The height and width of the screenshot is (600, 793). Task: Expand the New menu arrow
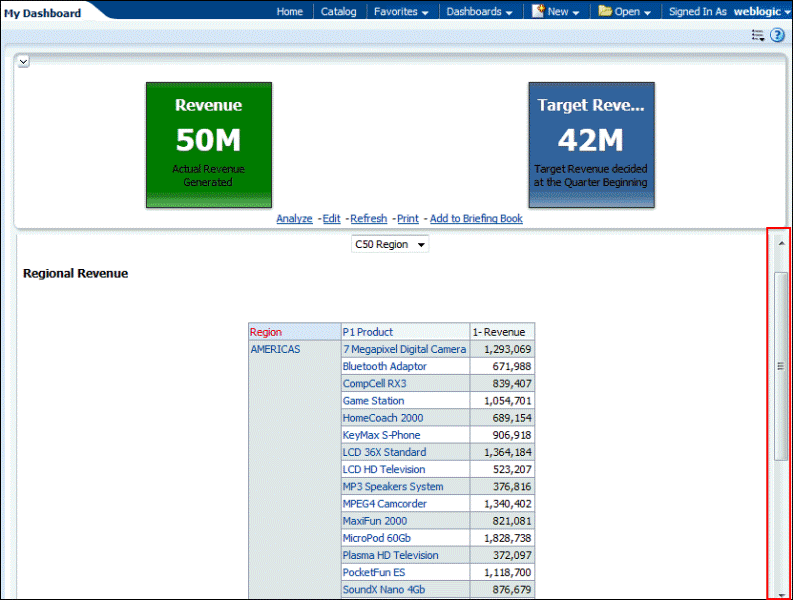click(x=576, y=13)
